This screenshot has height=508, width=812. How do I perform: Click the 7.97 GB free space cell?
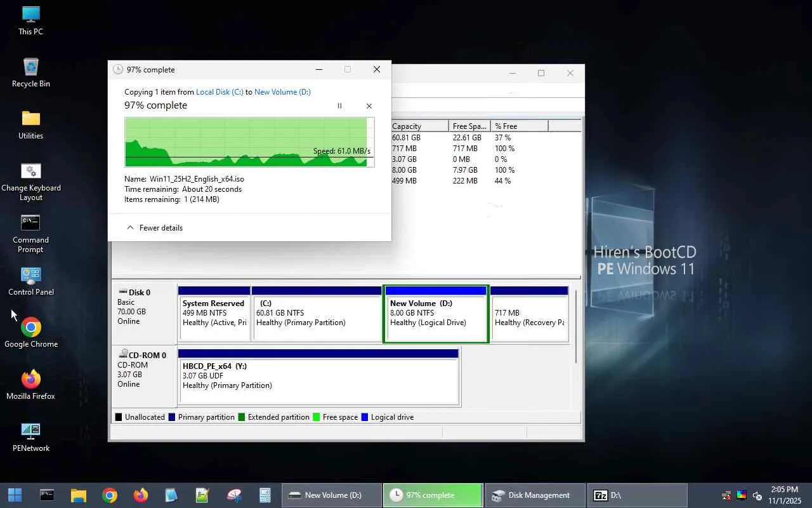point(465,170)
